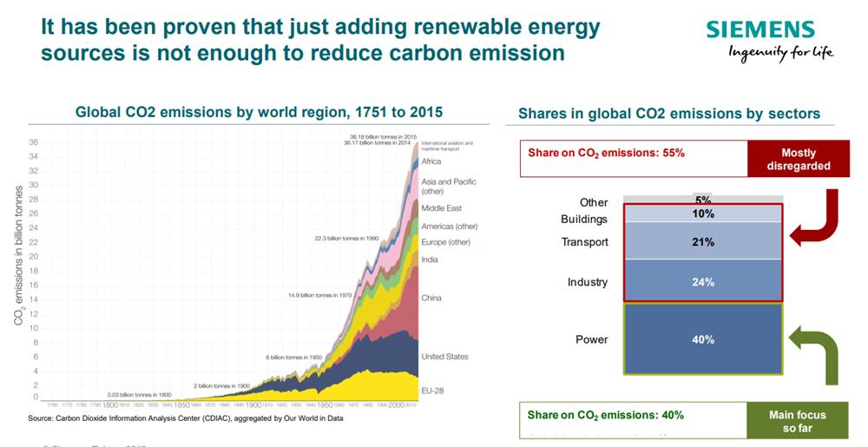The width and height of the screenshot is (868, 447).
Task: Select the Industry 24% bar segment
Action: click(x=703, y=281)
